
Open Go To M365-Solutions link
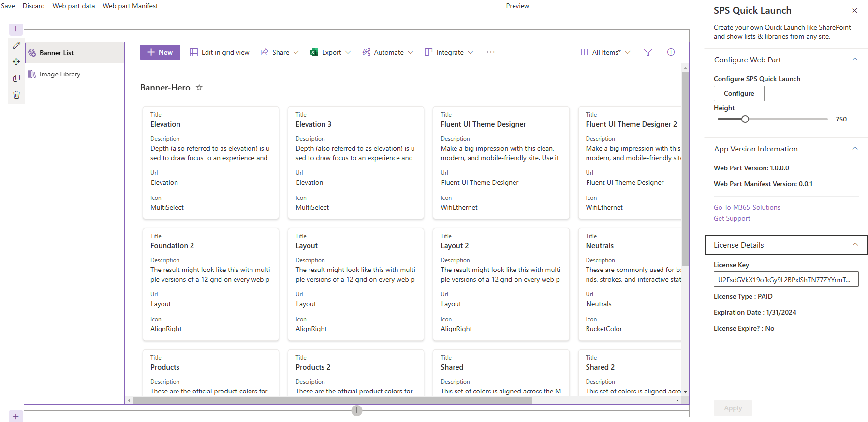(747, 207)
